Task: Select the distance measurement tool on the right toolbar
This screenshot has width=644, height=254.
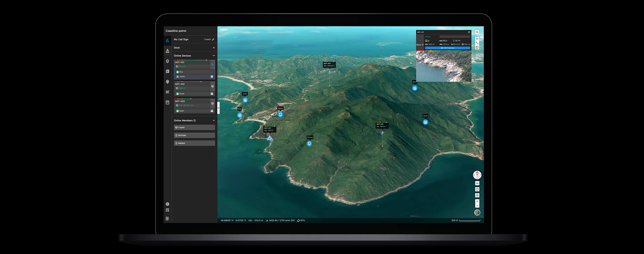Action: pos(477,43)
